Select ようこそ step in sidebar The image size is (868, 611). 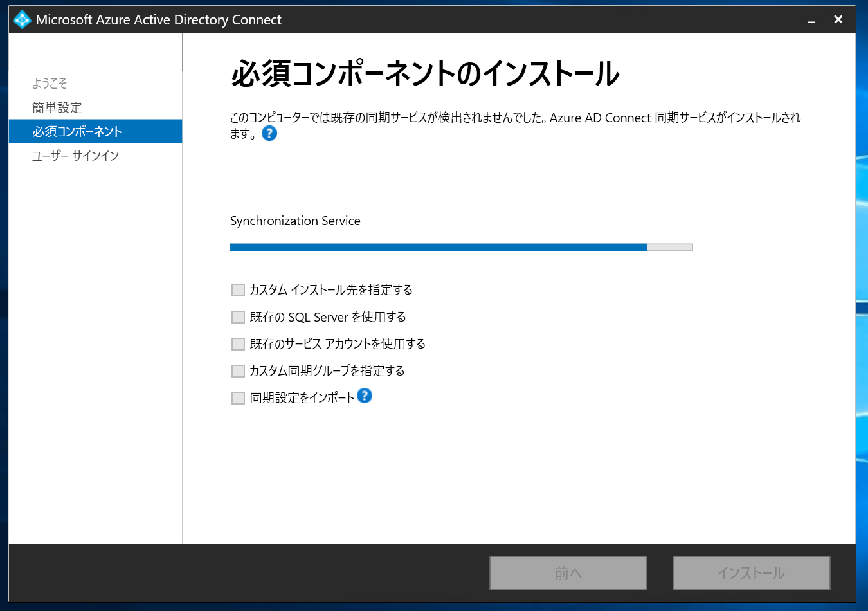[x=50, y=84]
